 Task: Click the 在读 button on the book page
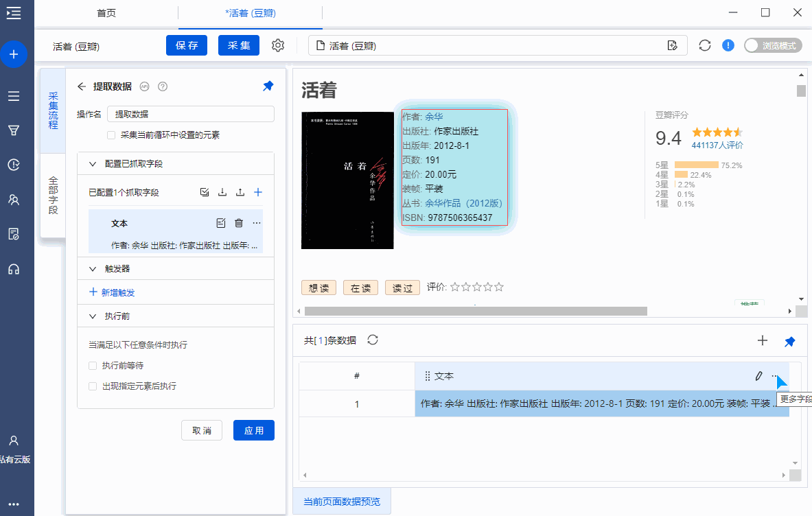tap(360, 288)
